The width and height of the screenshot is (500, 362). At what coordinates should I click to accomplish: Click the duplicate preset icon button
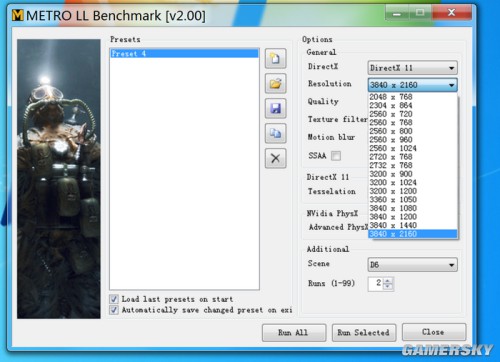pos(275,133)
